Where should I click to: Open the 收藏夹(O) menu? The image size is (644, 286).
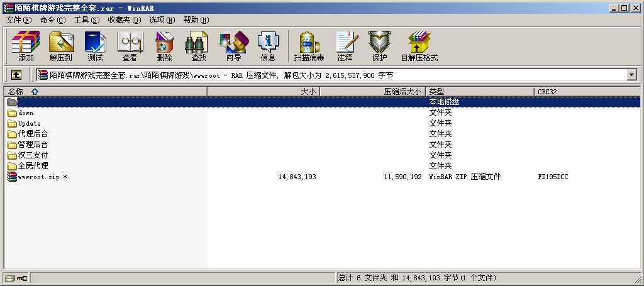coord(124,19)
